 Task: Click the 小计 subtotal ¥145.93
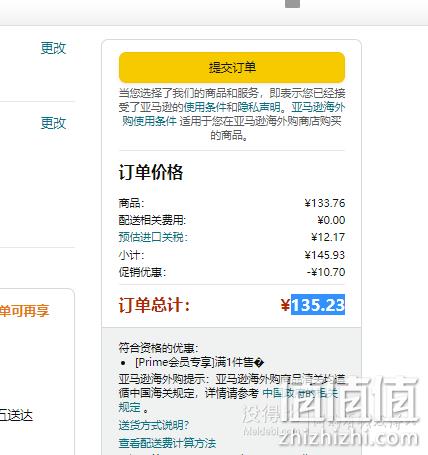(x=325, y=255)
